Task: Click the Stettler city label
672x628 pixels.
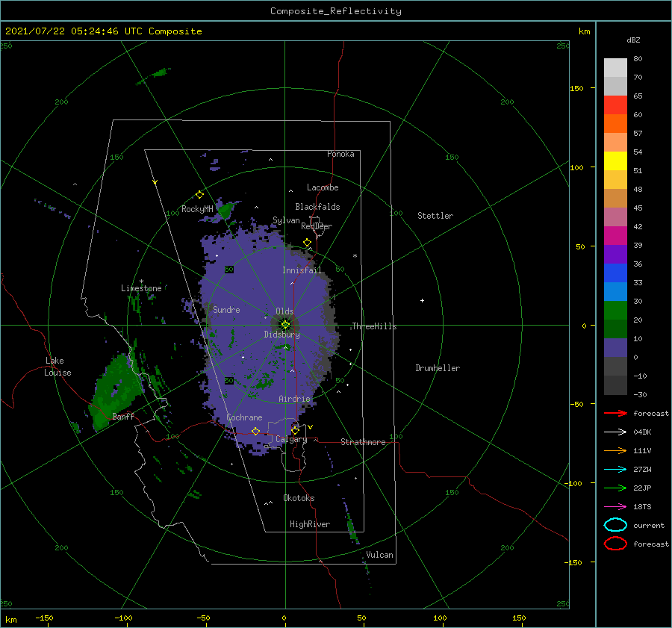Action: [435, 216]
